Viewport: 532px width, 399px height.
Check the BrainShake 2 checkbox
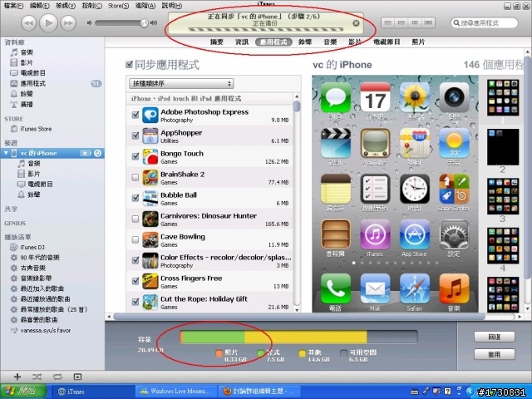click(135, 177)
